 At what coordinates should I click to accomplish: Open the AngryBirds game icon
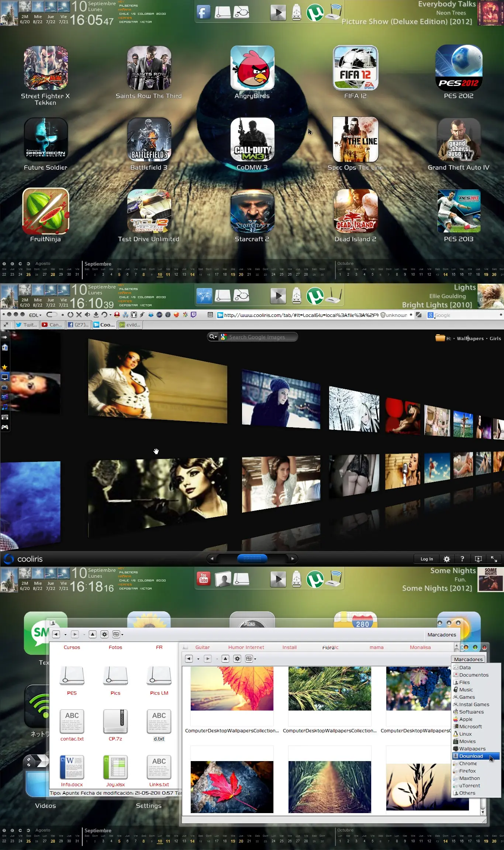click(x=252, y=68)
